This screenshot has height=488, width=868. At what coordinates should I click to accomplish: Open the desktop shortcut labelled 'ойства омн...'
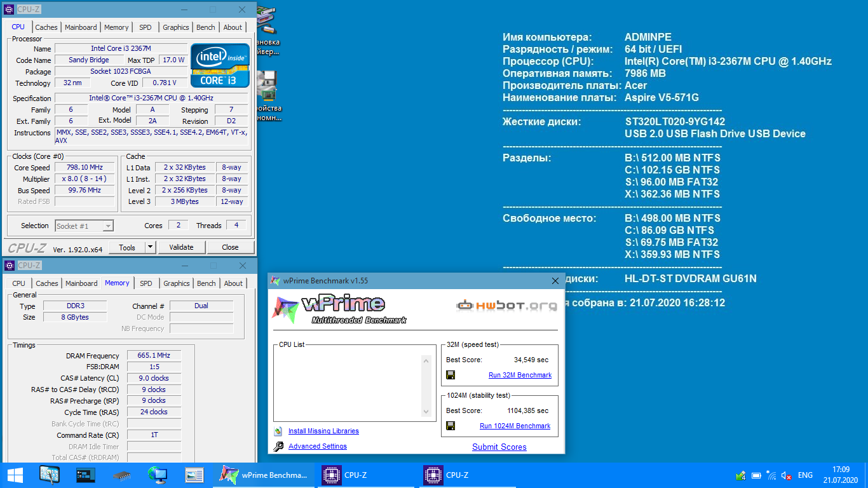tap(269, 95)
